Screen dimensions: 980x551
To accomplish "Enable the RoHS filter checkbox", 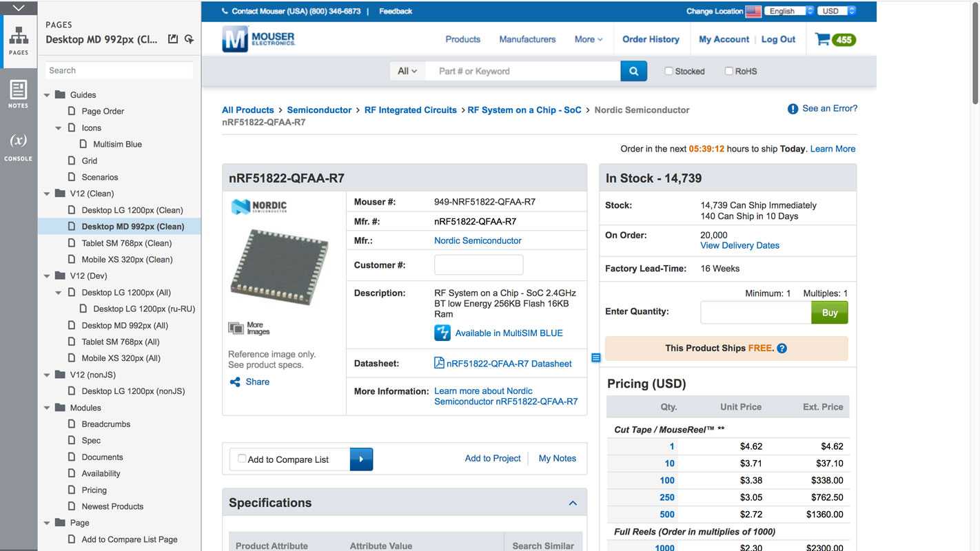I will (729, 71).
